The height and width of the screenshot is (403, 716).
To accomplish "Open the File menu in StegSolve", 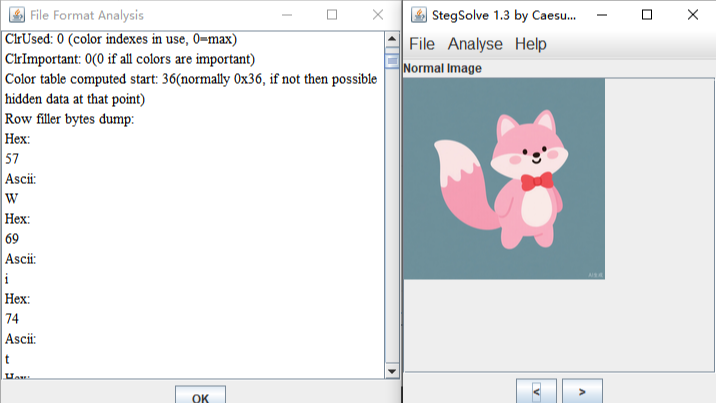I will 421,44.
